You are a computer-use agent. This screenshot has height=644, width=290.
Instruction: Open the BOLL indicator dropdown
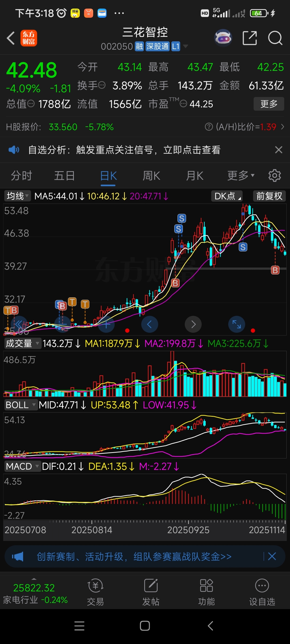(x=21, y=405)
